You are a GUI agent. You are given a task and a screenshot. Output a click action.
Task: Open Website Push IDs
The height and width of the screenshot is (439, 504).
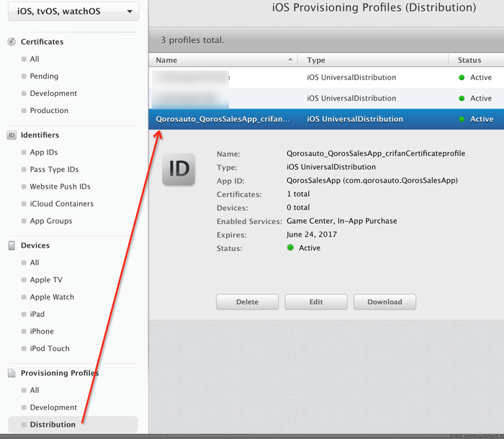click(60, 186)
